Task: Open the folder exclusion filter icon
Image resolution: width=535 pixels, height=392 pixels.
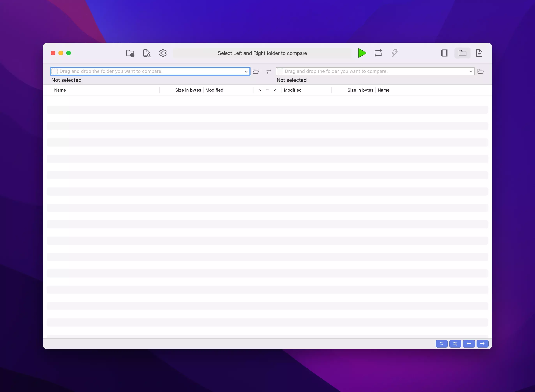Action: 130,53
